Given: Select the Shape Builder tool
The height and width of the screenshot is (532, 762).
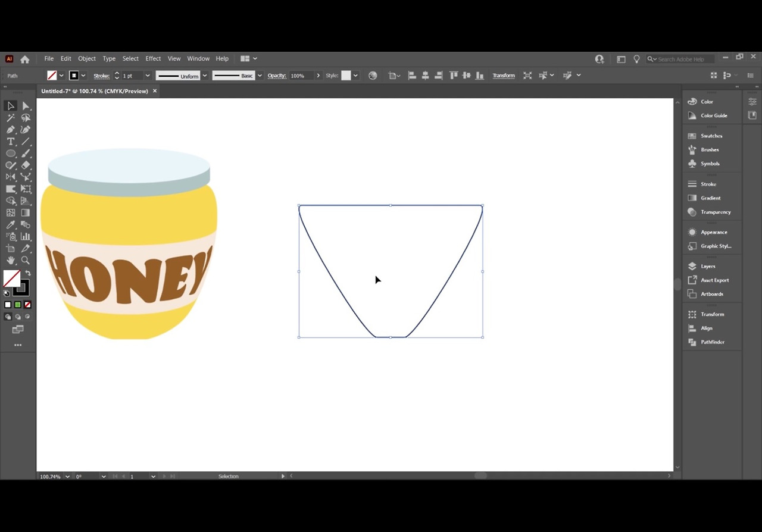Looking at the screenshot, I should tap(11, 201).
